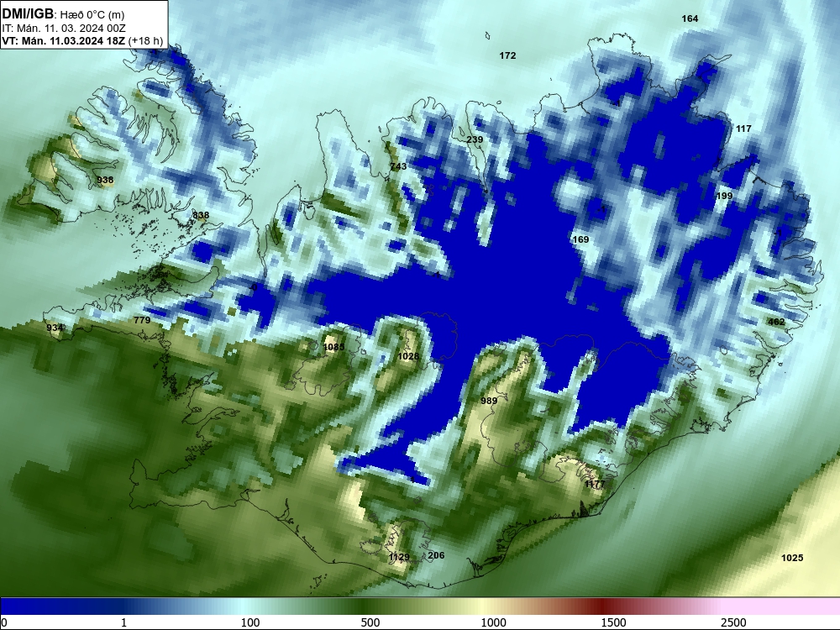Click the pink end of the color scale
The height and width of the screenshot is (630, 840).
click(x=782, y=606)
